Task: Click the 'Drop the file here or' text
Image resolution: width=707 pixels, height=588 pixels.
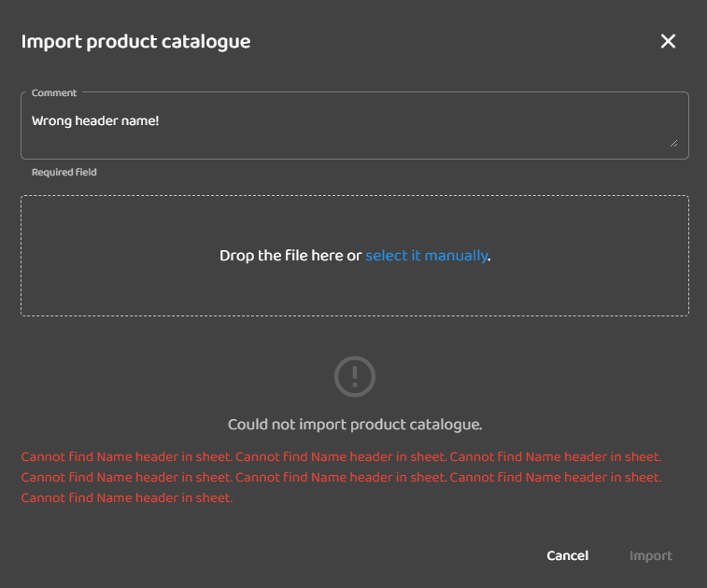Action: tap(290, 256)
